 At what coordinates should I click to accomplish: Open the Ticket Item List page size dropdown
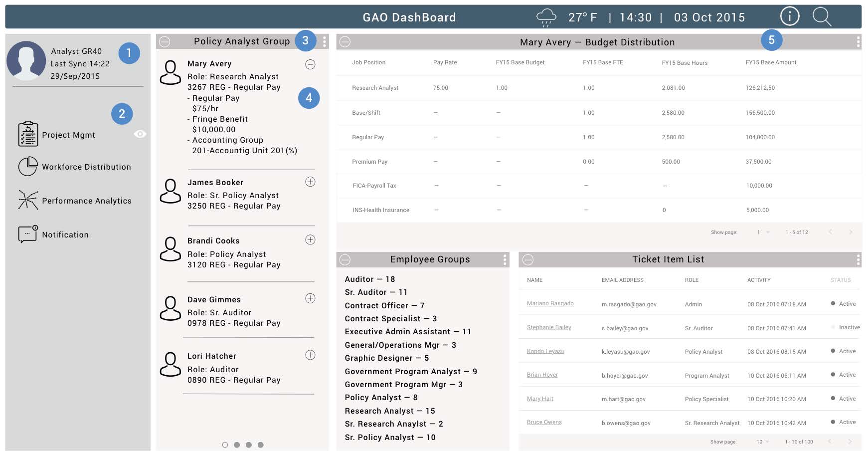[x=763, y=442]
